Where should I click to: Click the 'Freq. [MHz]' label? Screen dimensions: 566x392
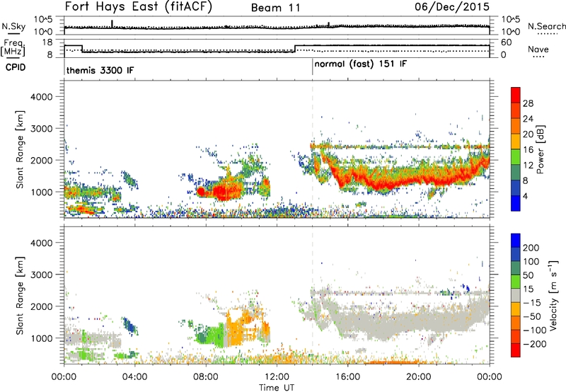pyautogui.click(x=13, y=47)
